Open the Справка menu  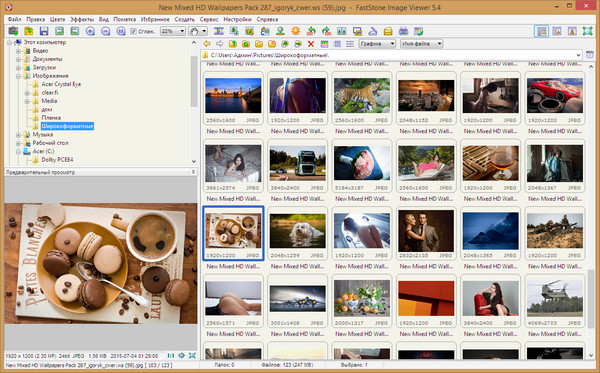tap(267, 19)
